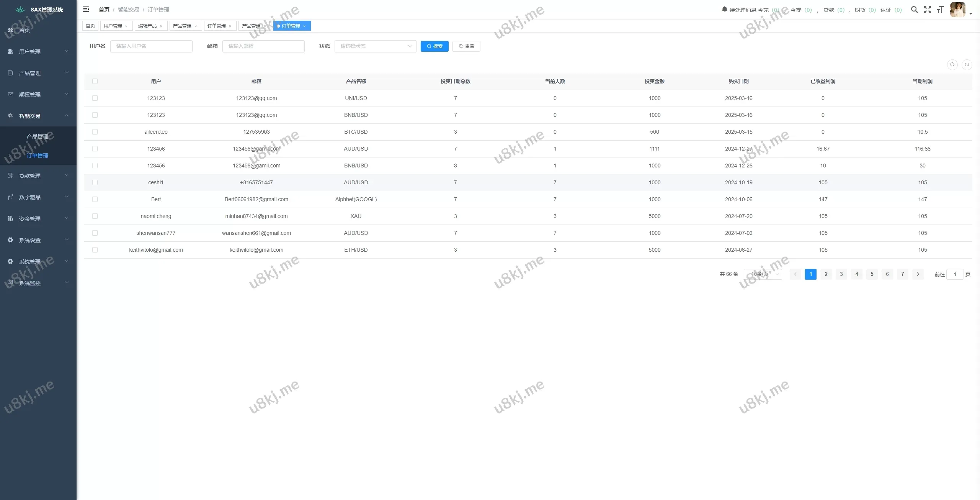The width and height of the screenshot is (980, 500).
Task: Open header search magnifier icon
Action: coord(914,10)
